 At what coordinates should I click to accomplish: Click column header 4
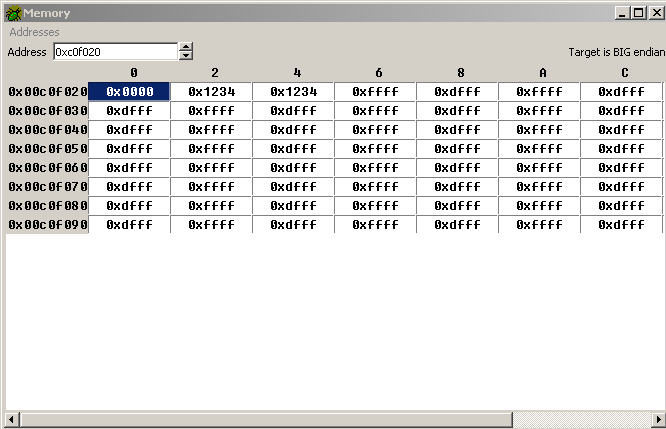(x=297, y=73)
